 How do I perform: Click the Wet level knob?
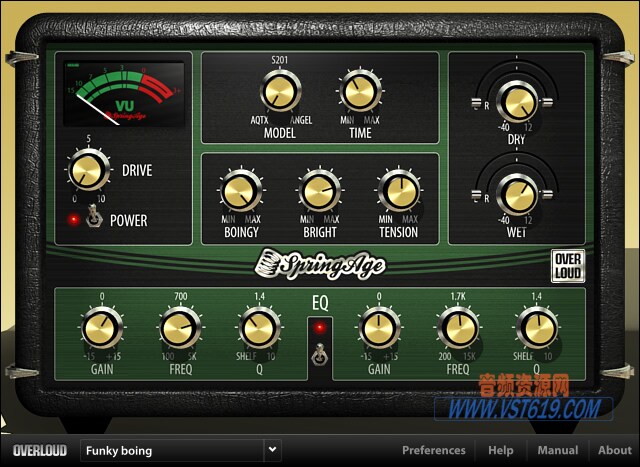(516, 192)
